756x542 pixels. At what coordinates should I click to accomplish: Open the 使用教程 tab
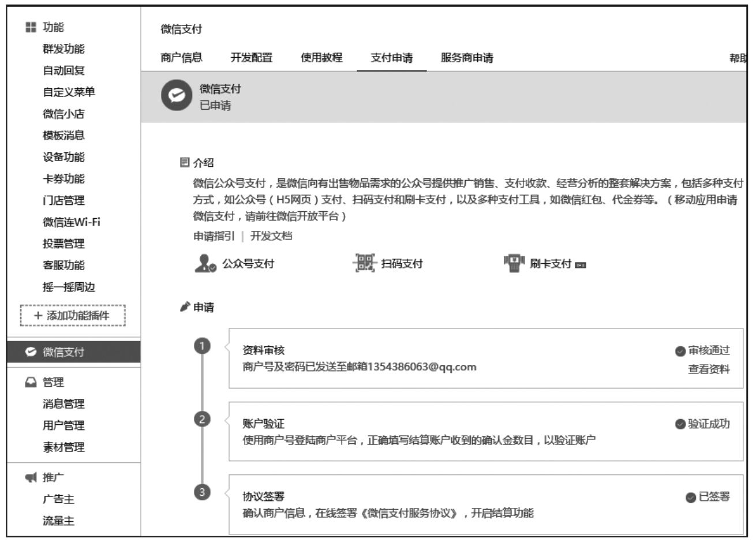tap(322, 57)
